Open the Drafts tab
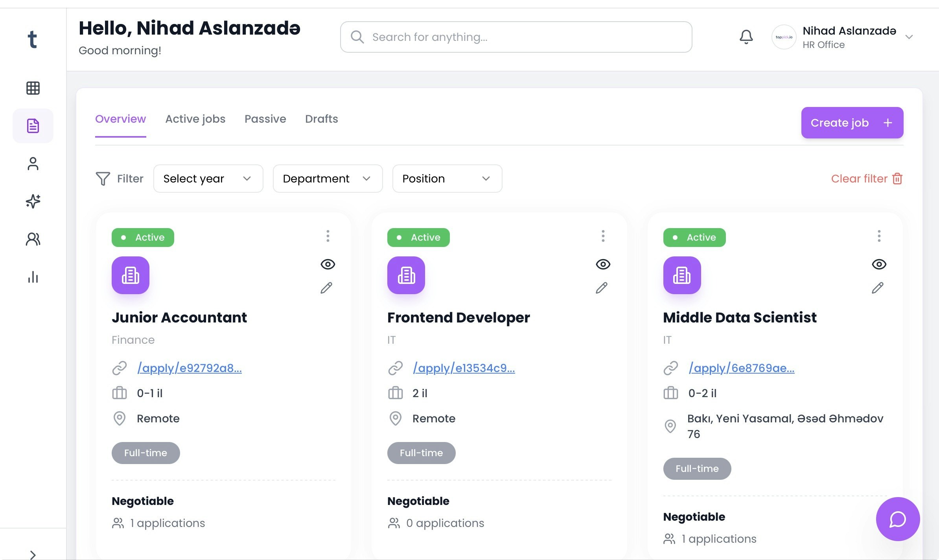939x560 pixels. tap(321, 119)
